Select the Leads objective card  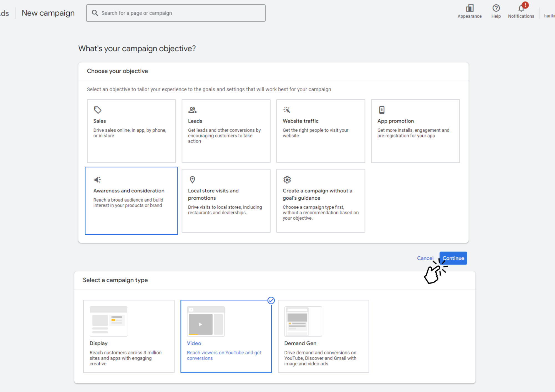pyautogui.click(x=226, y=131)
